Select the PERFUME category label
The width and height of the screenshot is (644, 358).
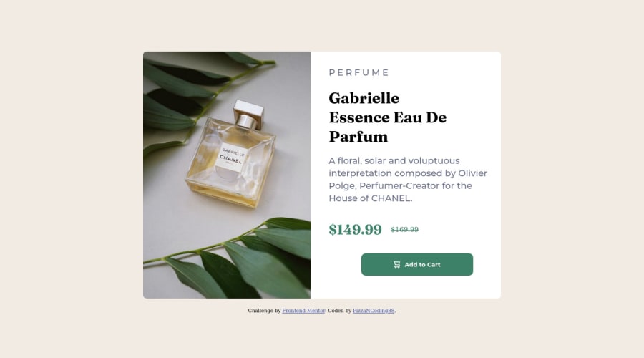click(359, 73)
